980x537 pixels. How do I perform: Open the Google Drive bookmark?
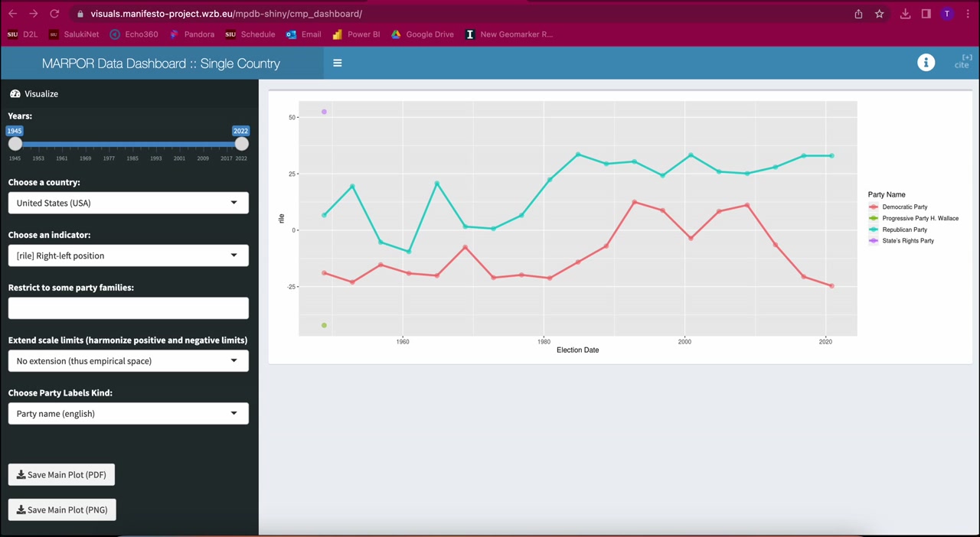422,34
